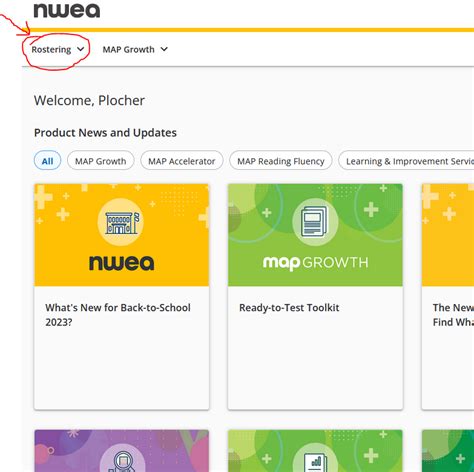Open the partially visible 'The New' card title
Viewport: 474px width, 472px height.
pos(453,315)
